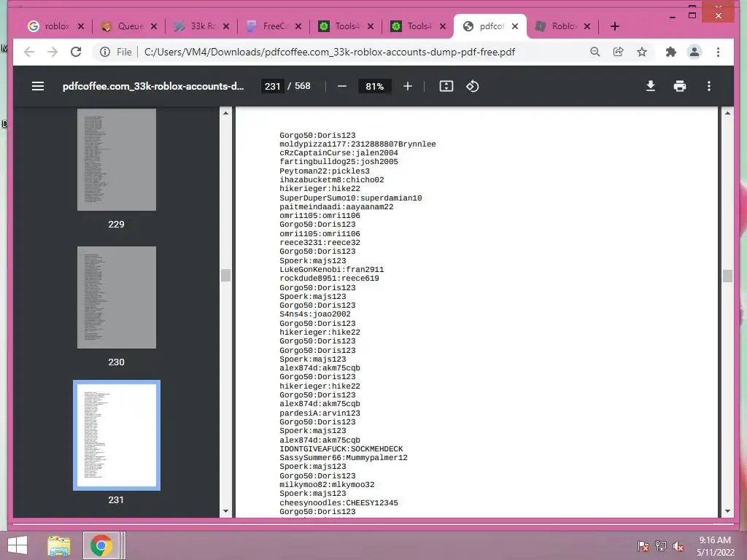747x560 pixels.
Task: Click text line 'S4ns4s:joao2002'
Action: 315,314
